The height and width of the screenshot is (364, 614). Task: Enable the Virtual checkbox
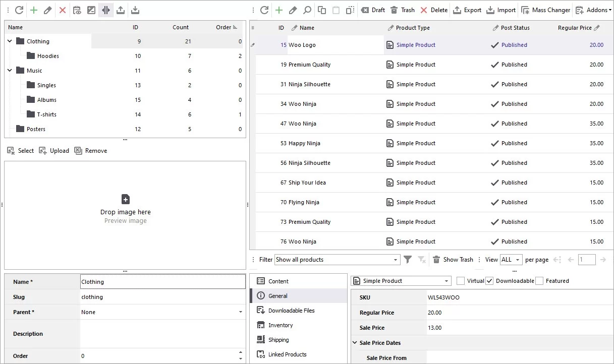461,280
